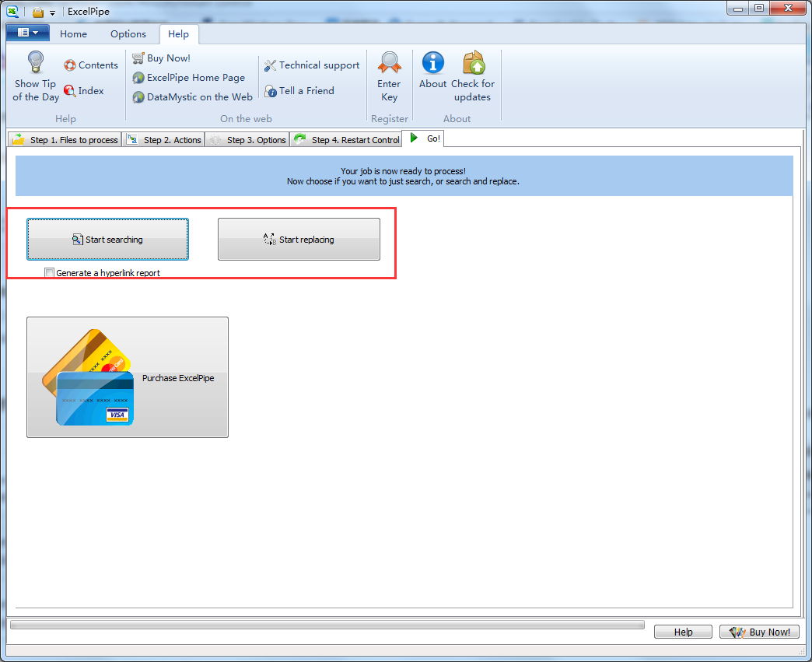Maximize the ExcelPipe window
This screenshot has height=662, width=812.
[759, 9]
